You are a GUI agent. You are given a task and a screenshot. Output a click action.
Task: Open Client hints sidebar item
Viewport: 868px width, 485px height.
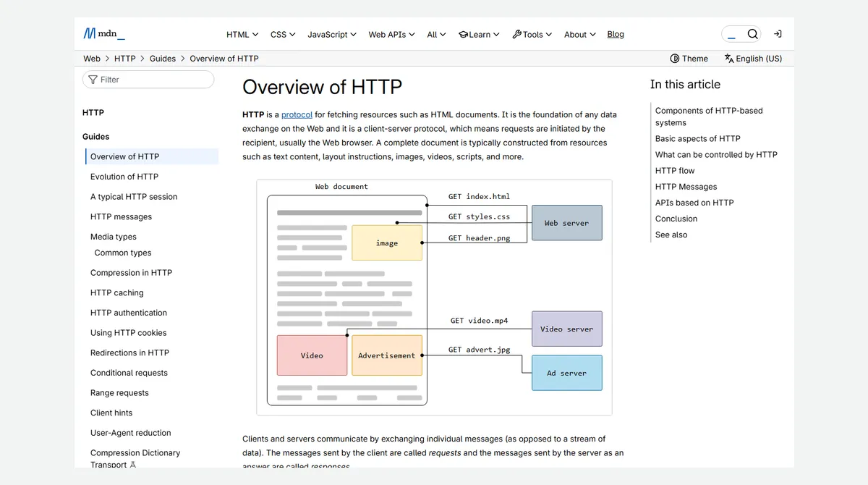coord(111,413)
